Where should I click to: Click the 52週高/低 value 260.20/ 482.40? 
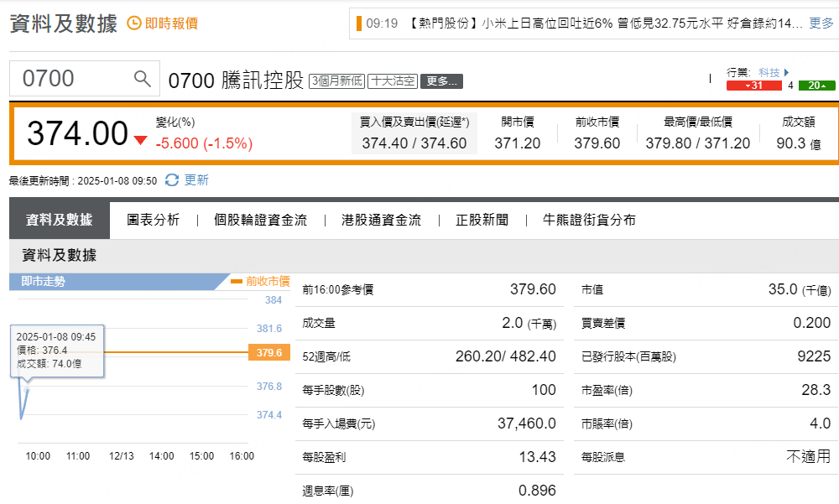(506, 356)
